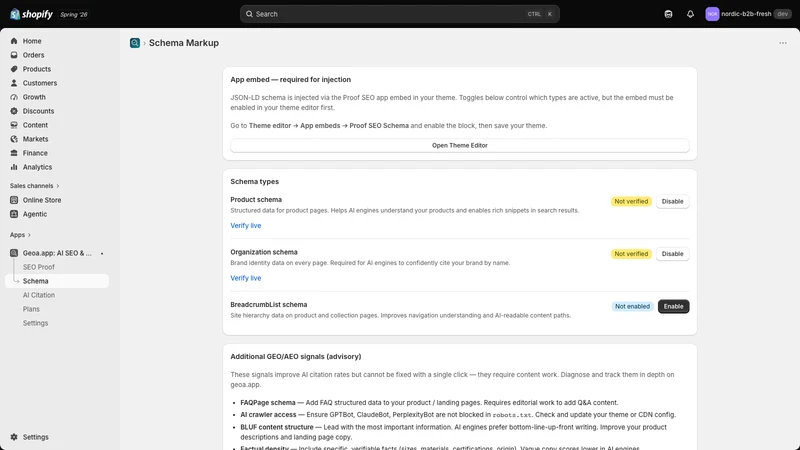Image resolution: width=800 pixels, height=450 pixels.
Task: Click the Content icon in sidebar
Action: 14,125
